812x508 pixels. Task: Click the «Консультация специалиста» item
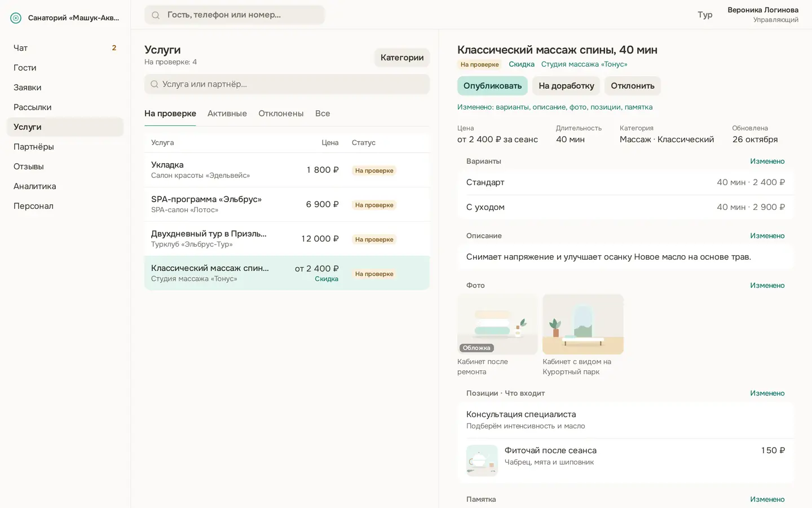pyautogui.click(x=625, y=420)
